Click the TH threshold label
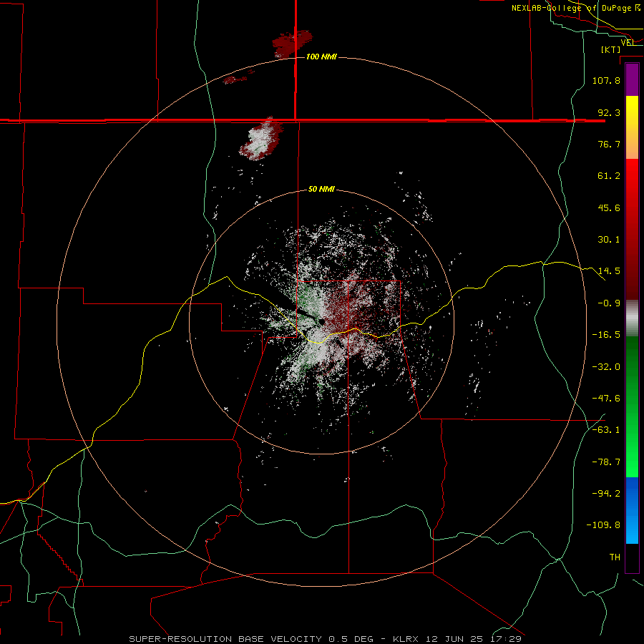 point(615,557)
